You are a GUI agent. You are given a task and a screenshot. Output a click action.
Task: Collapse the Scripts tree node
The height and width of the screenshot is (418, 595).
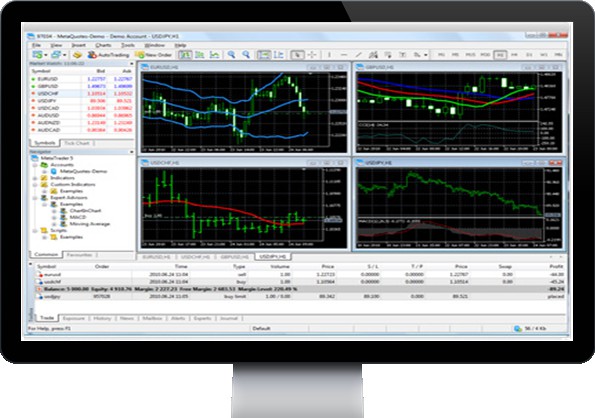(35, 231)
